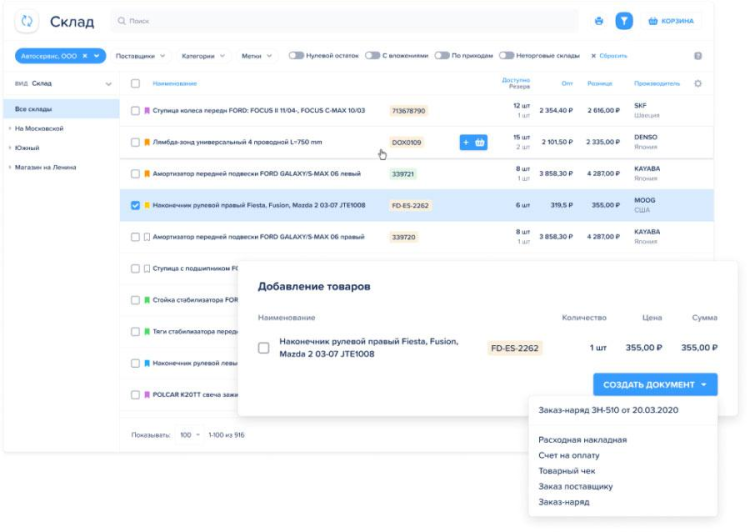Check the item checkbox in Добавление товаров dialog
The width and height of the screenshot is (750, 532).
click(x=264, y=348)
